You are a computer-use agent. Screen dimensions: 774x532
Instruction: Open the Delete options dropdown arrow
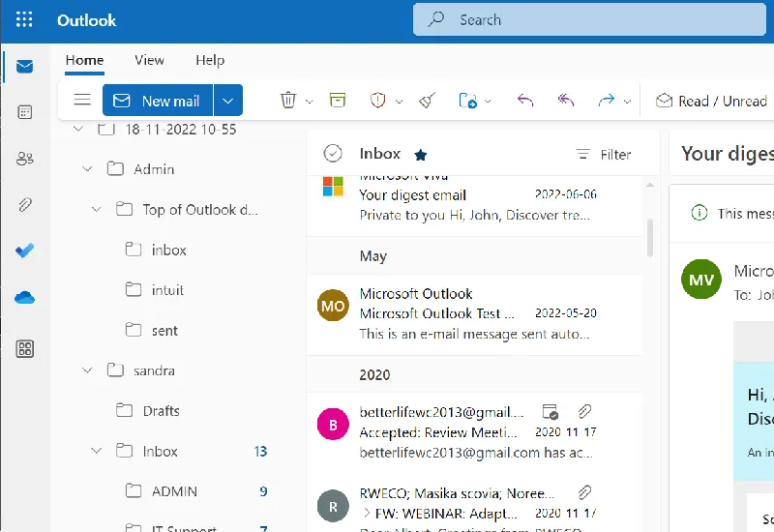click(310, 102)
